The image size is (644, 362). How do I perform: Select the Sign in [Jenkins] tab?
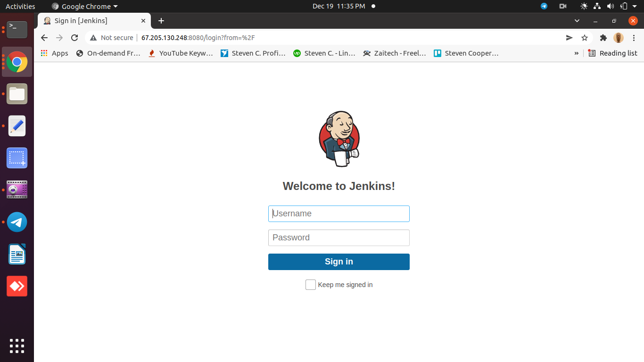[x=94, y=21]
